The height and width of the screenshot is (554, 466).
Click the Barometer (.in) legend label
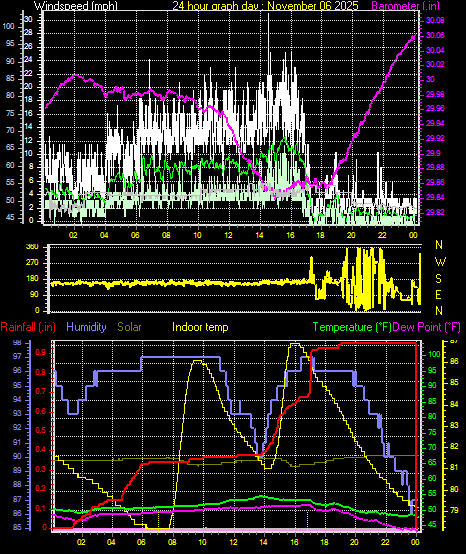pos(406,5)
